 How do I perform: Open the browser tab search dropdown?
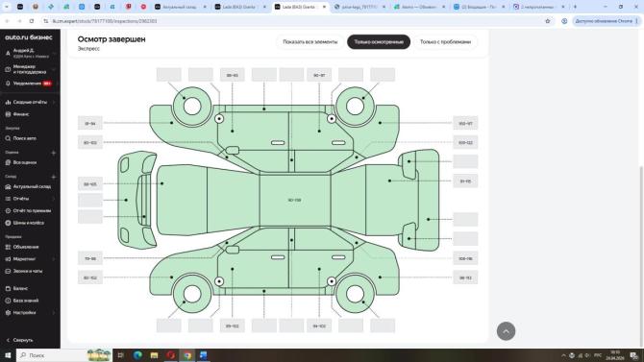click(6, 7)
